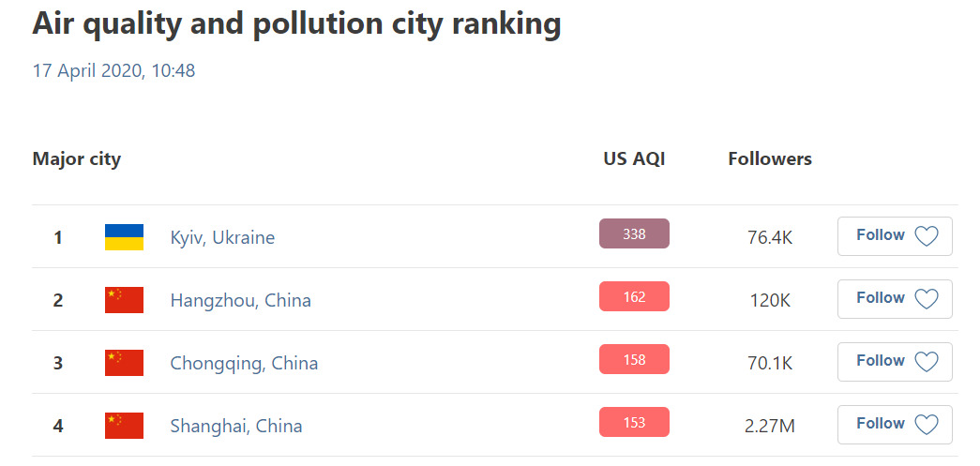Click the Major city column header
Image resolution: width=980 pixels, height=466 pixels.
[77, 158]
